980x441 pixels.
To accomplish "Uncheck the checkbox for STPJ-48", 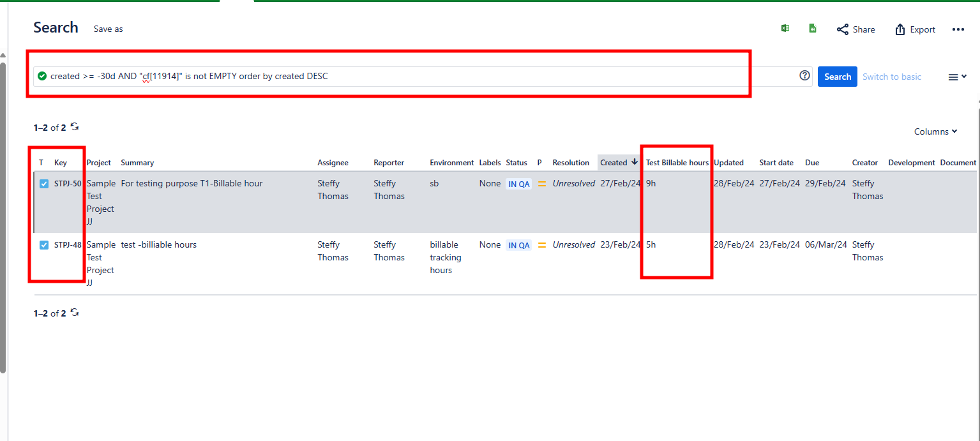I will pyautogui.click(x=44, y=245).
